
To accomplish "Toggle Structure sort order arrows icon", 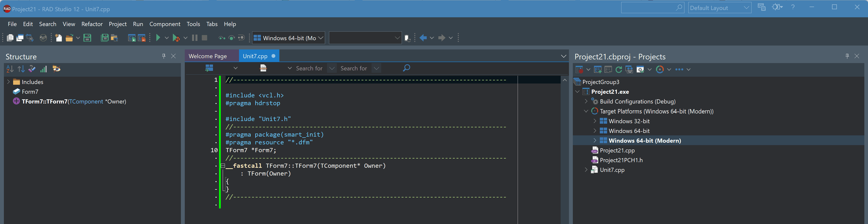I will click(x=21, y=69).
